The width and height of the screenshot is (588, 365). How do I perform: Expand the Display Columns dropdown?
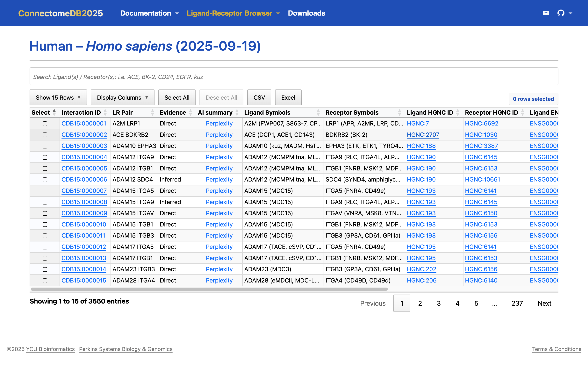(122, 97)
